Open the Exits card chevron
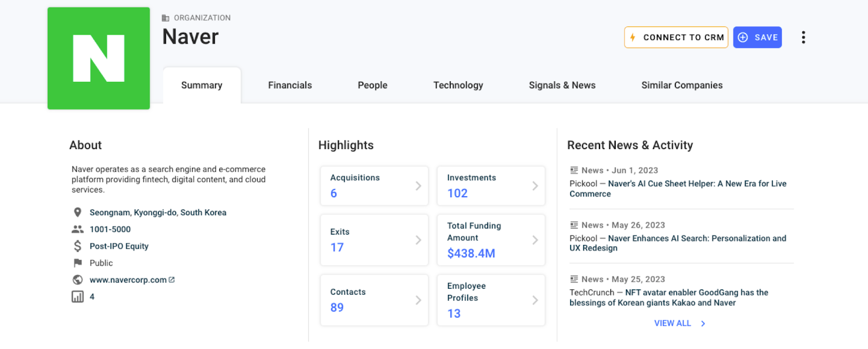Screen dimensions: 868x349 pos(418,240)
